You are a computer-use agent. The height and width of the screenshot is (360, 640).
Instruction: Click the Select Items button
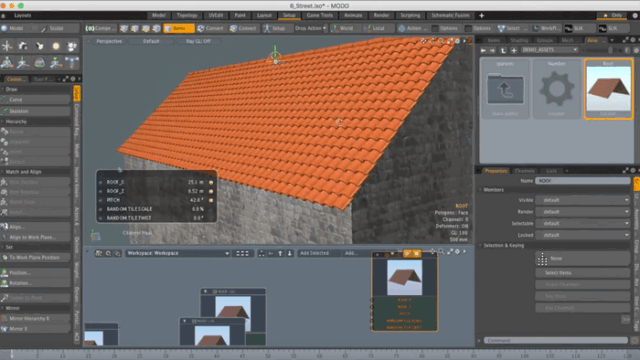[582, 273]
